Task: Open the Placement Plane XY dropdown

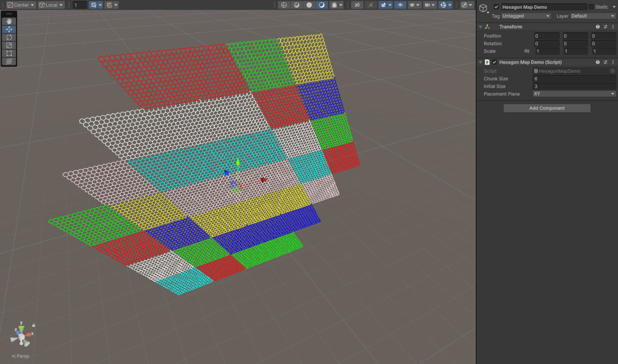Action: click(574, 94)
